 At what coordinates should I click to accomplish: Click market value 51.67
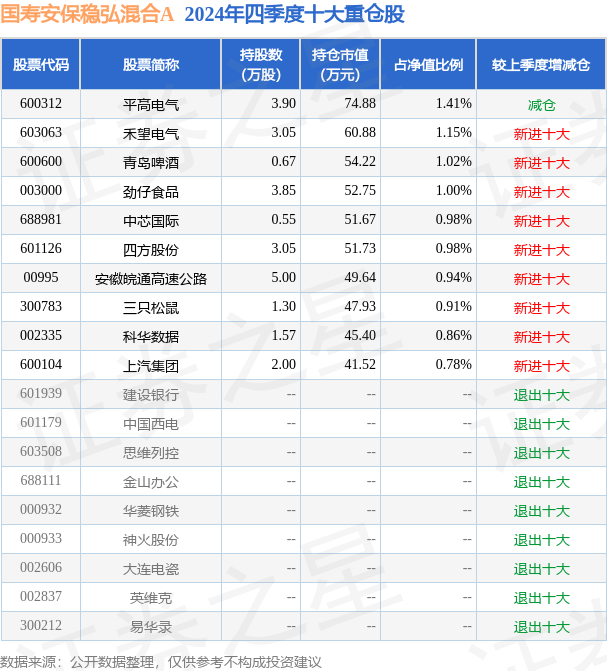[360, 220]
